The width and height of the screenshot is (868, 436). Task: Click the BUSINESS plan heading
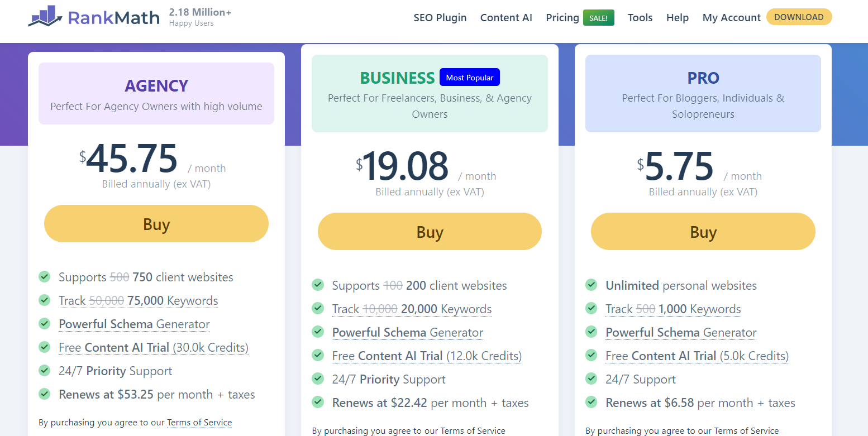point(397,78)
